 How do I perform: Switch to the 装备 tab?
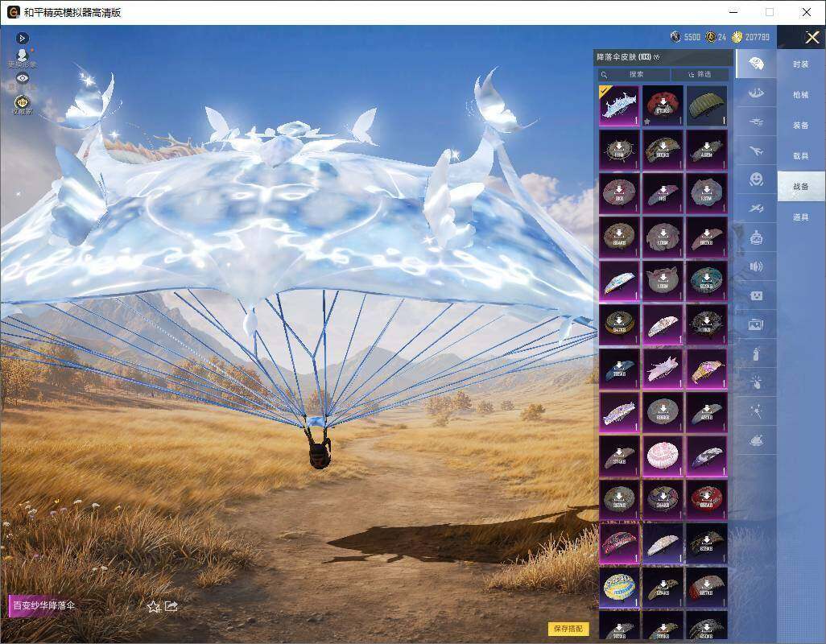(x=801, y=126)
